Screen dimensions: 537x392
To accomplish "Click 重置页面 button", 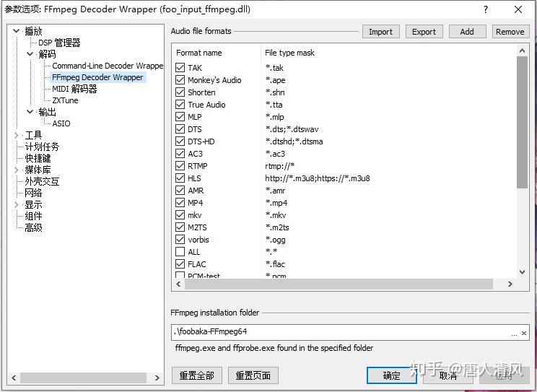I will coord(253,375).
